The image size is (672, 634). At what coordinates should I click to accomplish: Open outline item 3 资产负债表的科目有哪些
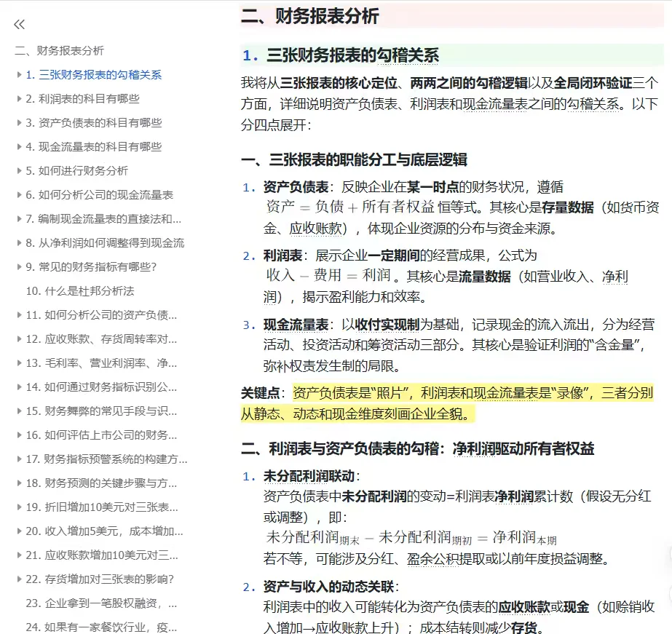click(x=92, y=122)
